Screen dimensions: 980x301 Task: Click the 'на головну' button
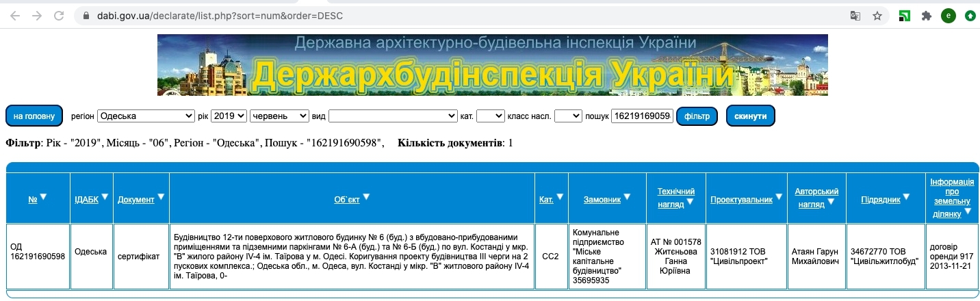point(34,116)
